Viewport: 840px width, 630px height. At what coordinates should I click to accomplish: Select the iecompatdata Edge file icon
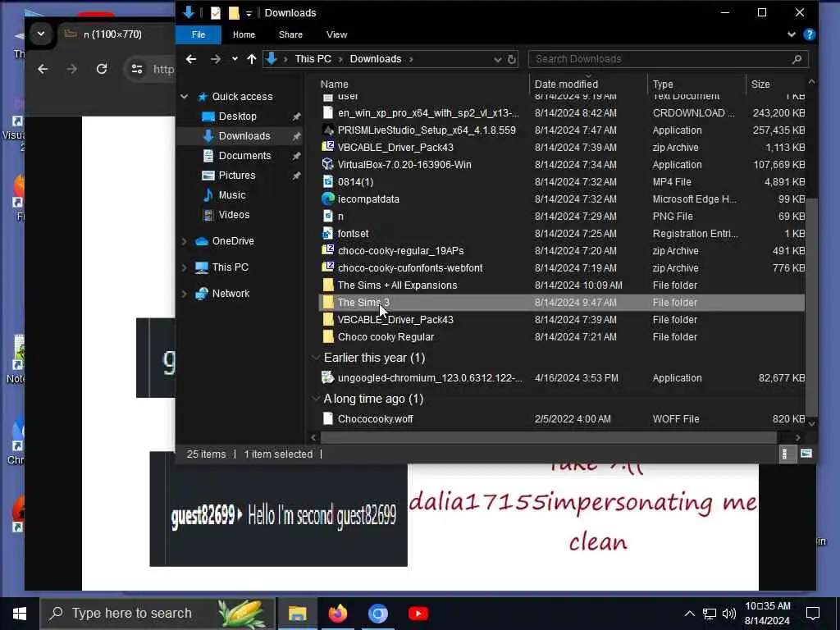click(328, 199)
